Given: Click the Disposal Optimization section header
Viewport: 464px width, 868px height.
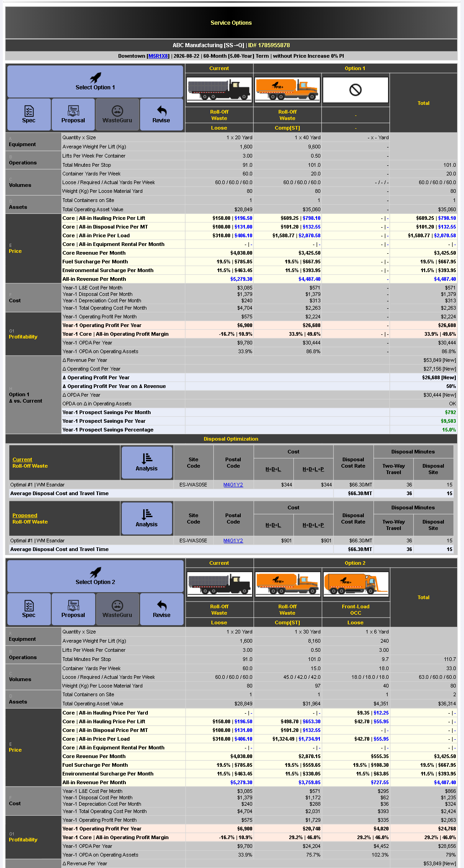Looking at the screenshot, I should [231, 439].
